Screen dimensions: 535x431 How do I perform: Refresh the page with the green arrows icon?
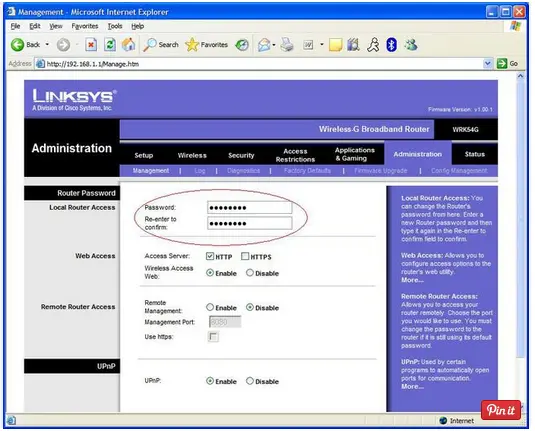[x=110, y=45]
